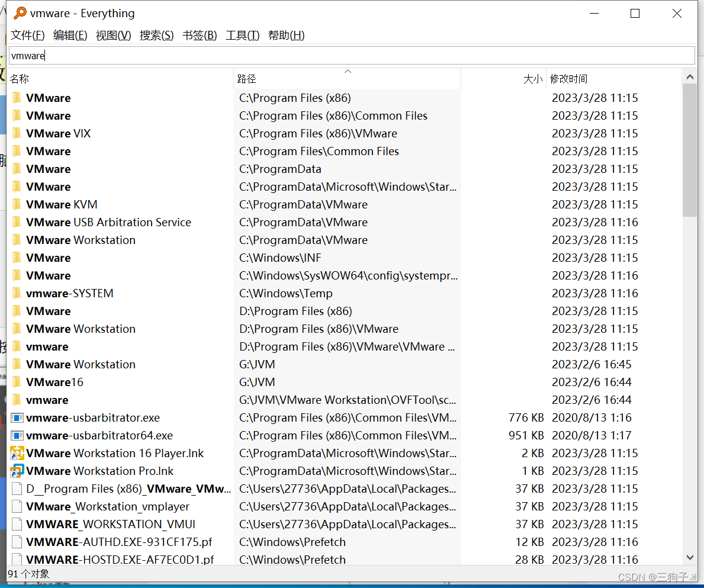Select the vmware-SYSTEM folder in C:\Windows\Temp

point(69,293)
